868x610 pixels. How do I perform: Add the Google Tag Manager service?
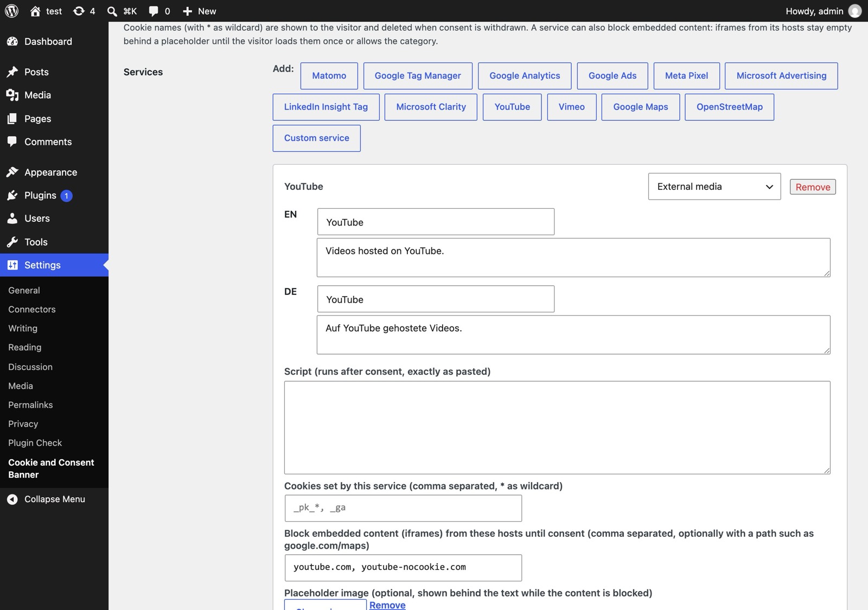click(418, 76)
